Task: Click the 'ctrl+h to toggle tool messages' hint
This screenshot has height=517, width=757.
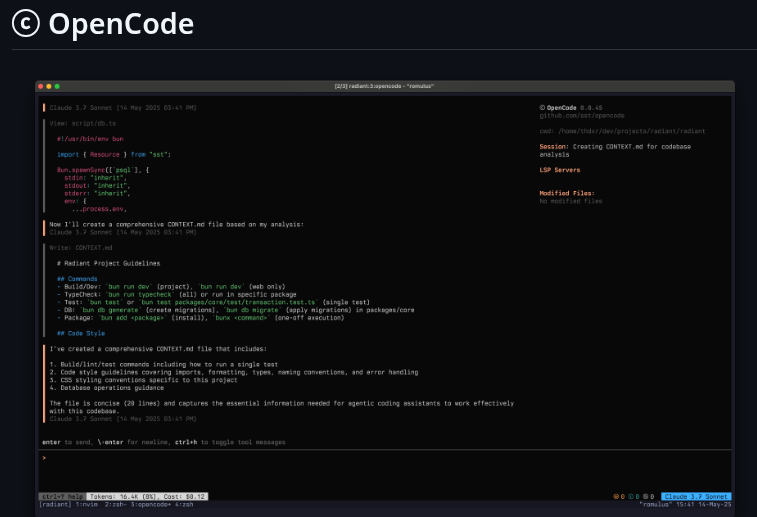Action: (230, 442)
